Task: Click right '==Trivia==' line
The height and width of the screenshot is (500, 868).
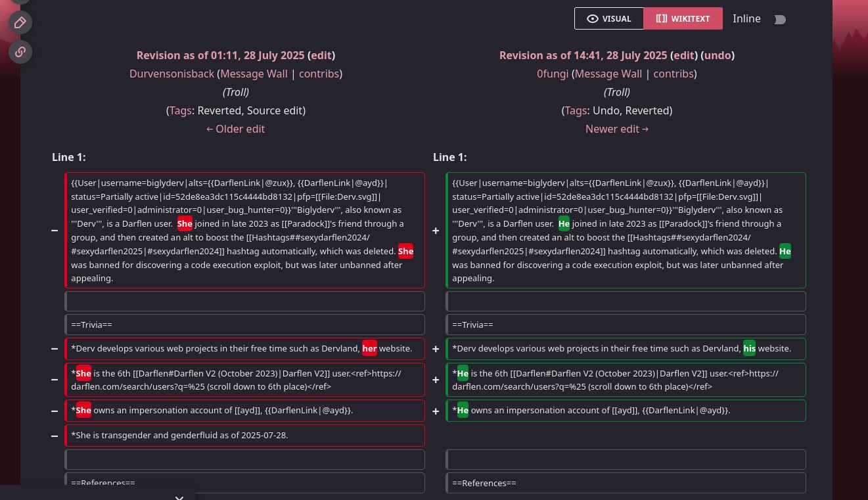Action: pyautogui.click(x=626, y=325)
